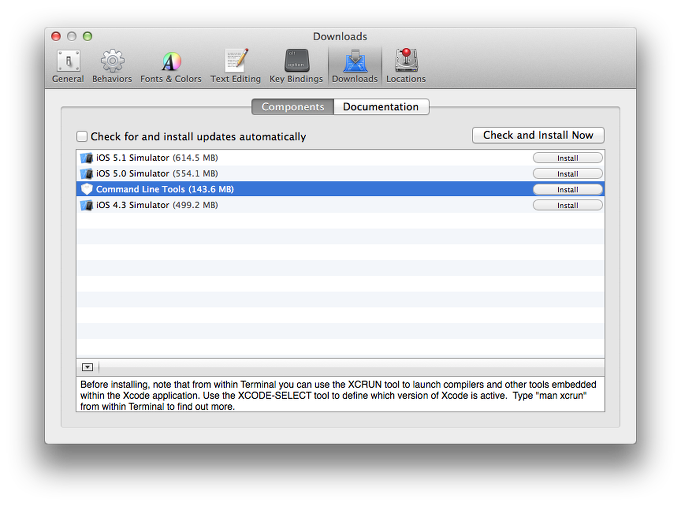
Task: Select the iOS 5.0 Simulator (554.1 MB) row
Action: [340, 173]
